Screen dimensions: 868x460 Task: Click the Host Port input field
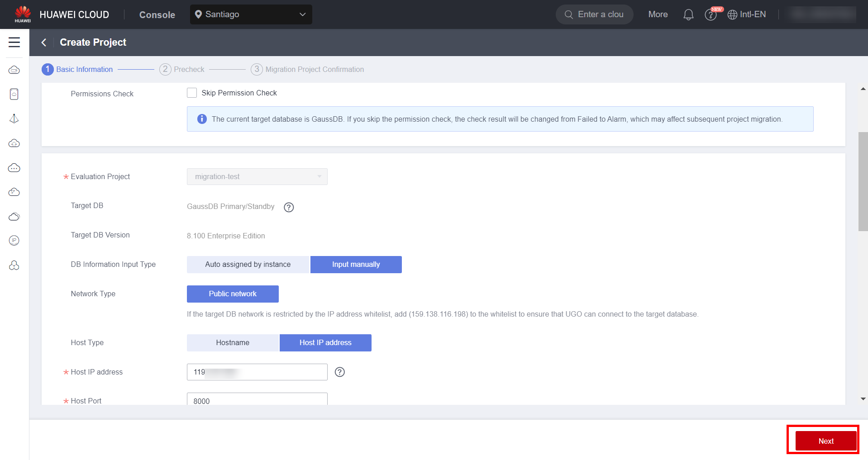tap(257, 400)
